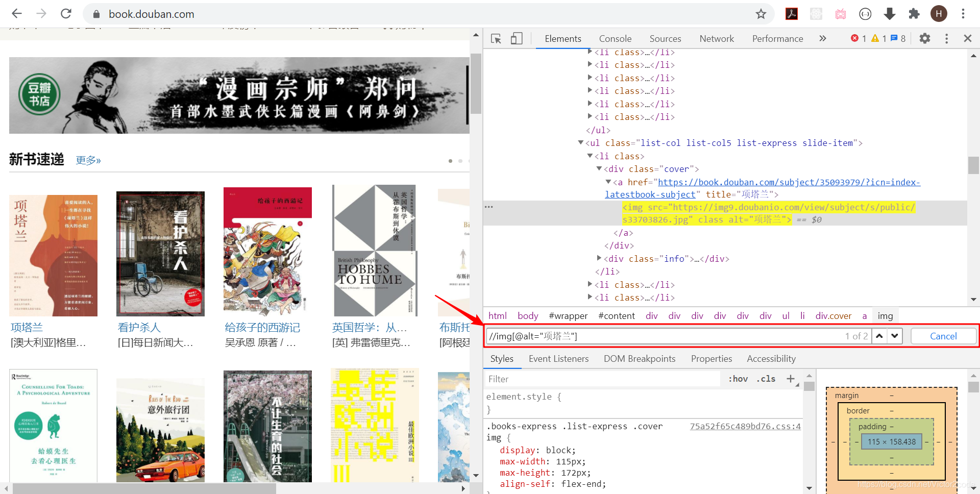Open the pink bilibili extension icon
Viewport: 980px width, 494px height.
(841, 14)
